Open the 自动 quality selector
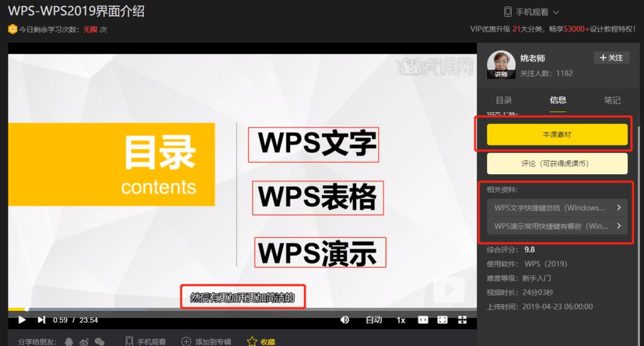644x346 pixels. tap(374, 320)
